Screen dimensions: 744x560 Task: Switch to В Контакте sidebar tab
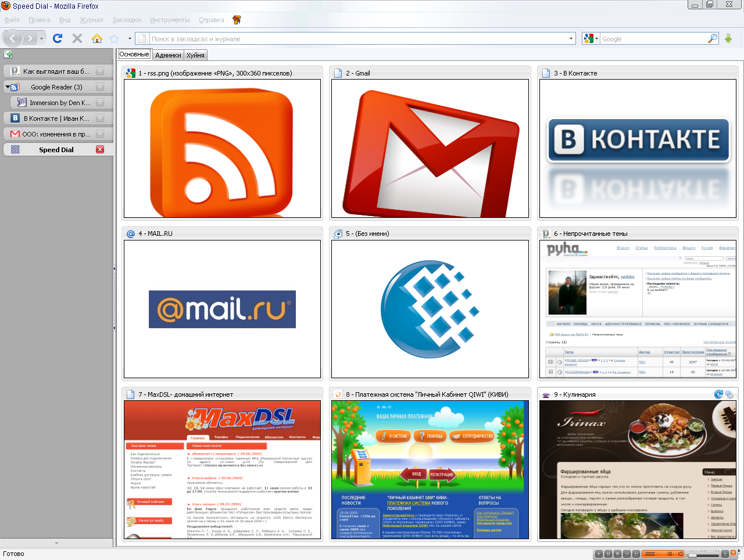point(56,118)
